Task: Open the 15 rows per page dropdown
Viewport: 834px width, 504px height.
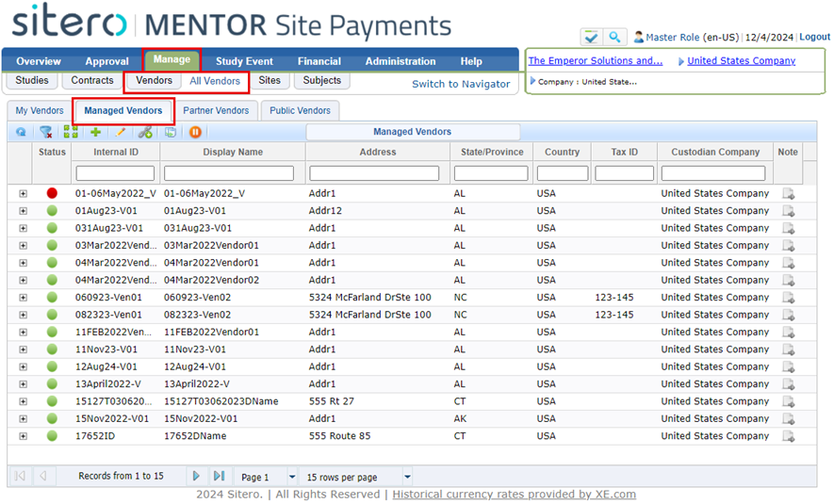Action: (407, 477)
